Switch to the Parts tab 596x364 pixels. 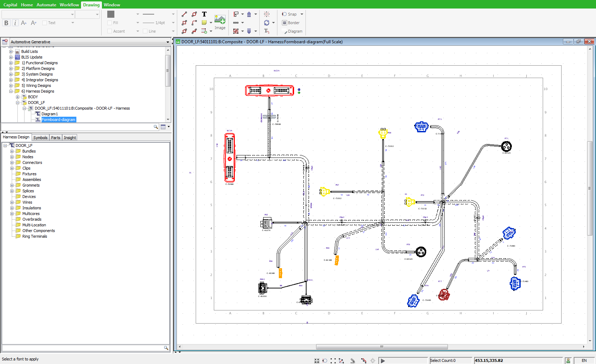click(55, 138)
